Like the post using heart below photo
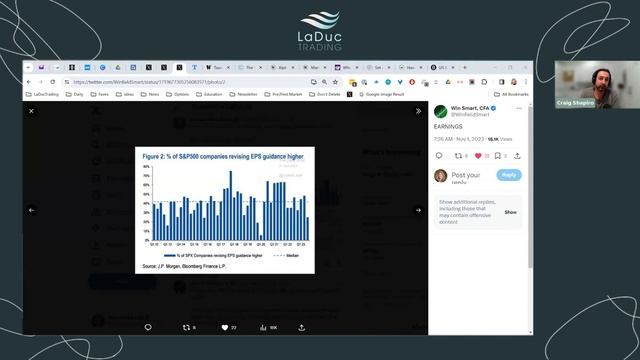This screenshot has width=640, height=360. click(x=224, y=327)
